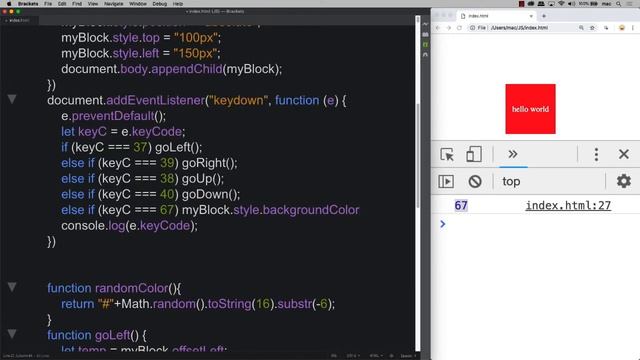Click the bottom icon in Brackets right sidebar

point(425,54)
